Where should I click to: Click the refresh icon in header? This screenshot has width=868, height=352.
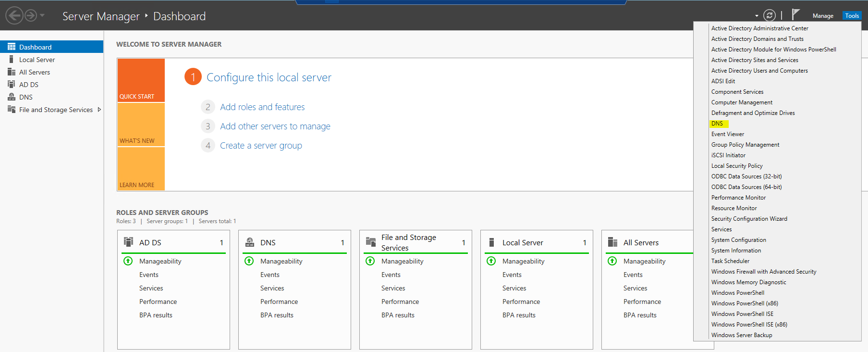(770, 15)
